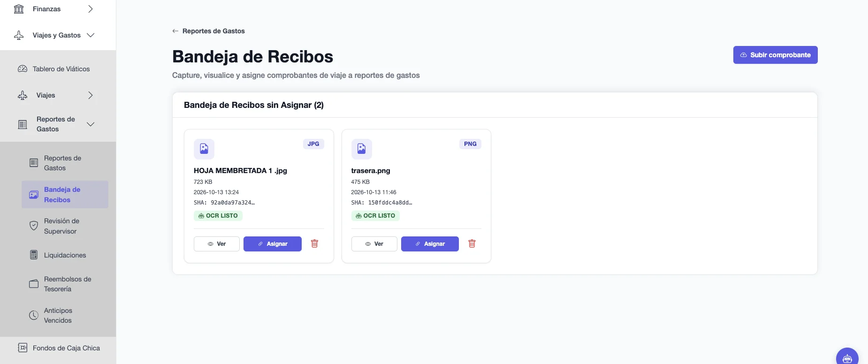Open Fondos de Caja Chica
868x364 pixels.
58,348
